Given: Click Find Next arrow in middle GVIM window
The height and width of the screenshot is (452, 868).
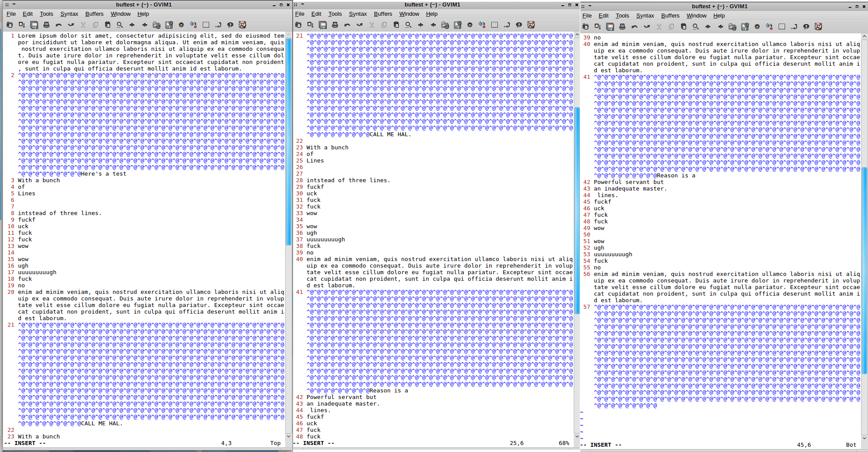Looking at the screenshot, I should click(421, 25).
